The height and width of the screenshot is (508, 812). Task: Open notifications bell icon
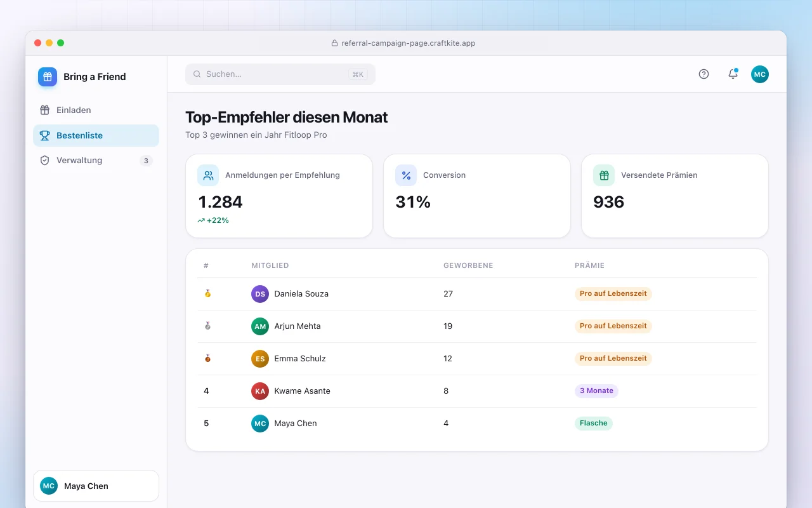(x=733, y=74)
